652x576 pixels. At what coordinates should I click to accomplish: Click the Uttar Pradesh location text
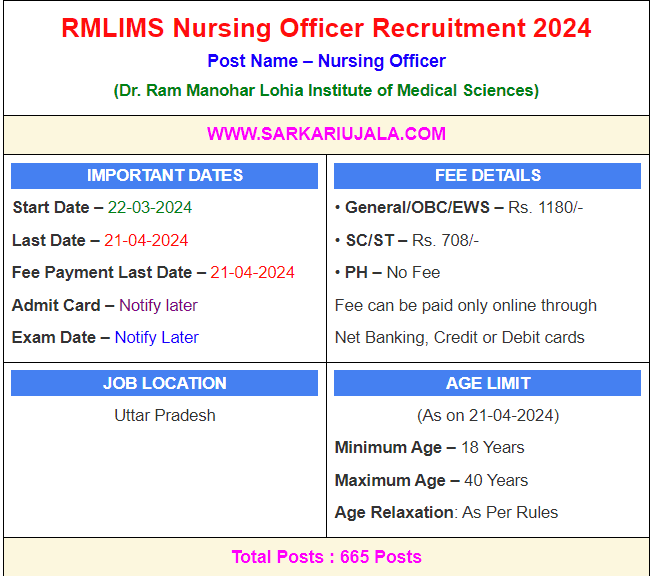[x=165, y=415]
